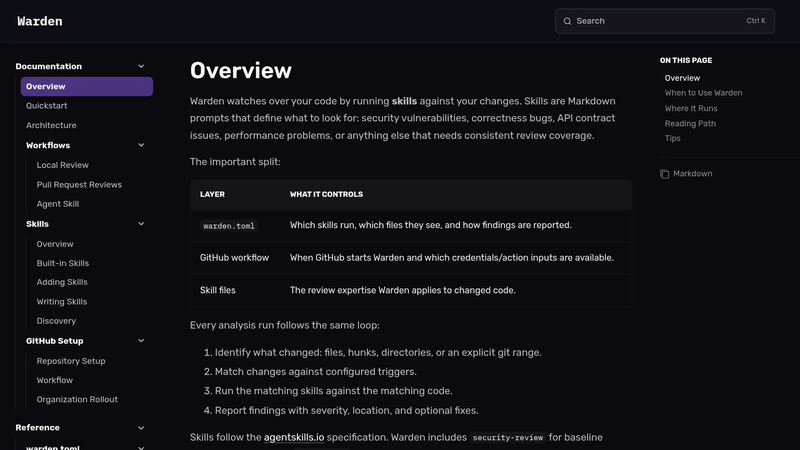Open the Built-in Skills page

tap(63, 263)
